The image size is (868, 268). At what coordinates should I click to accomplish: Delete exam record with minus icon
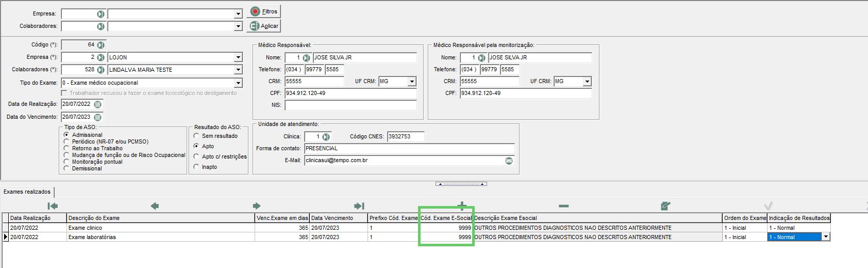[564, 206]
